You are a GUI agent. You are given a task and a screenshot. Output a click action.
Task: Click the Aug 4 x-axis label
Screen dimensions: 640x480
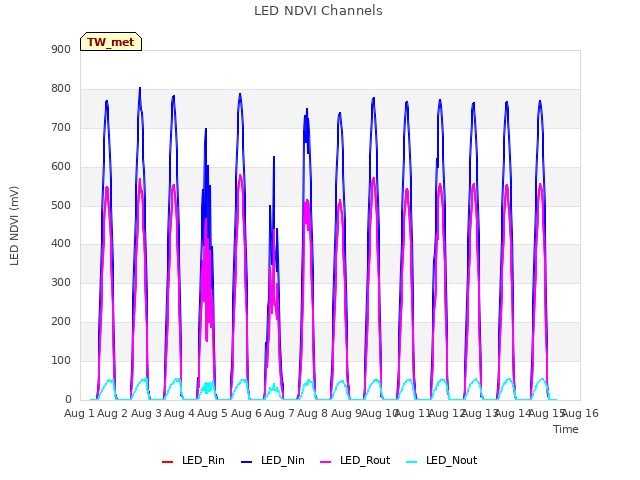[179, 413]
